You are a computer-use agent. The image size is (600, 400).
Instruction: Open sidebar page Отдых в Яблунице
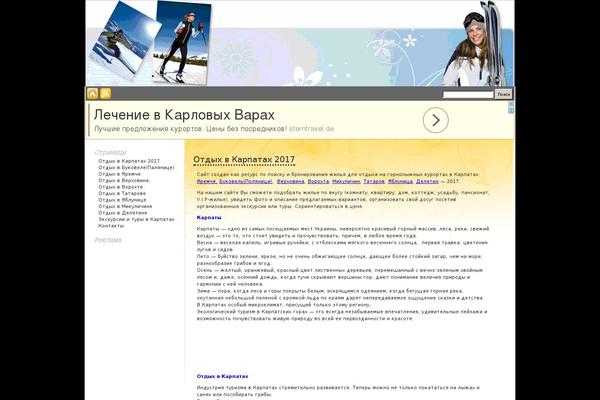pyautogui.click(x=122, y=200)
